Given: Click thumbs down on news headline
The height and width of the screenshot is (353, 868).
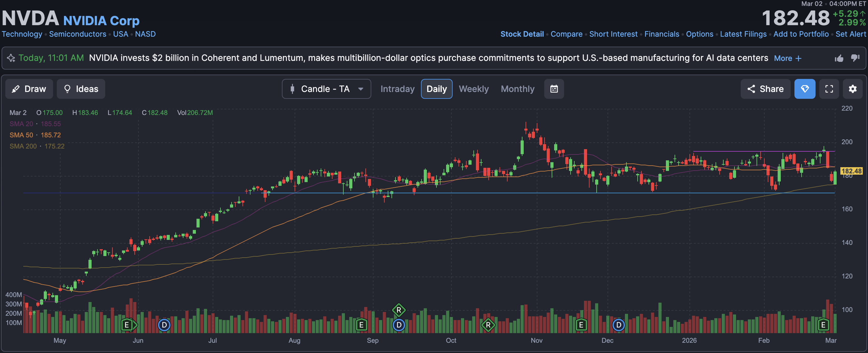Looking at the screenshot, I should tap(855, 58).
